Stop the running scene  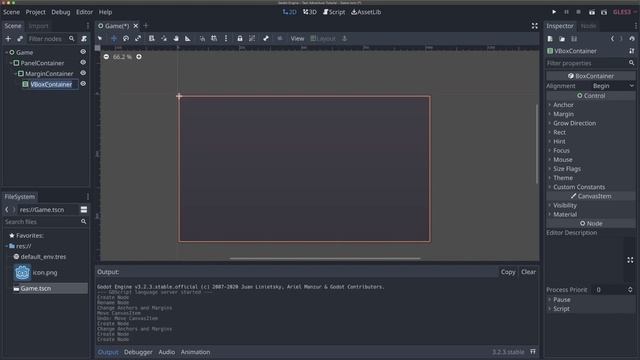point(578,12)
